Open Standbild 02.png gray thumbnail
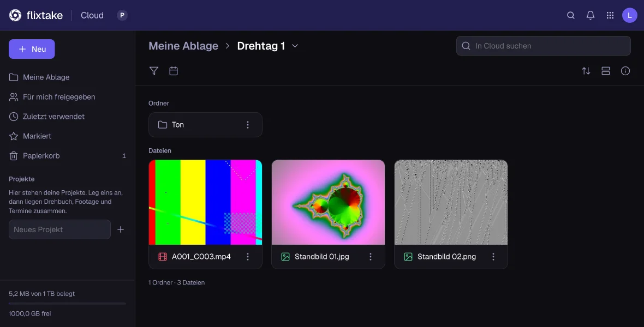 coord(451,202)
